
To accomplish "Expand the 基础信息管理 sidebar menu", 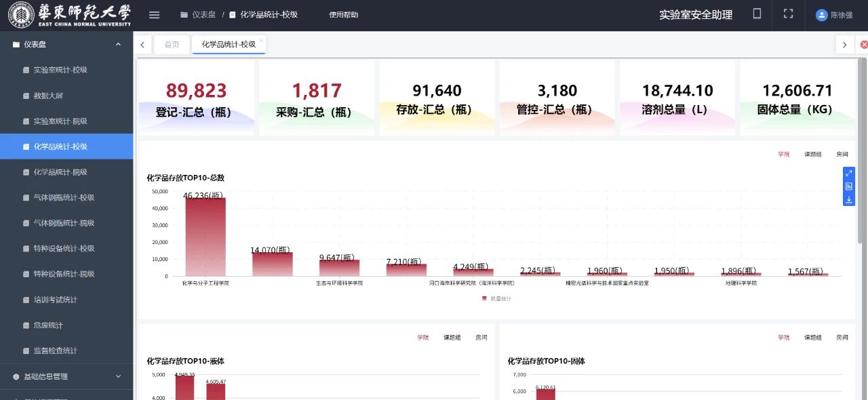I will click(x=118, y=377).
